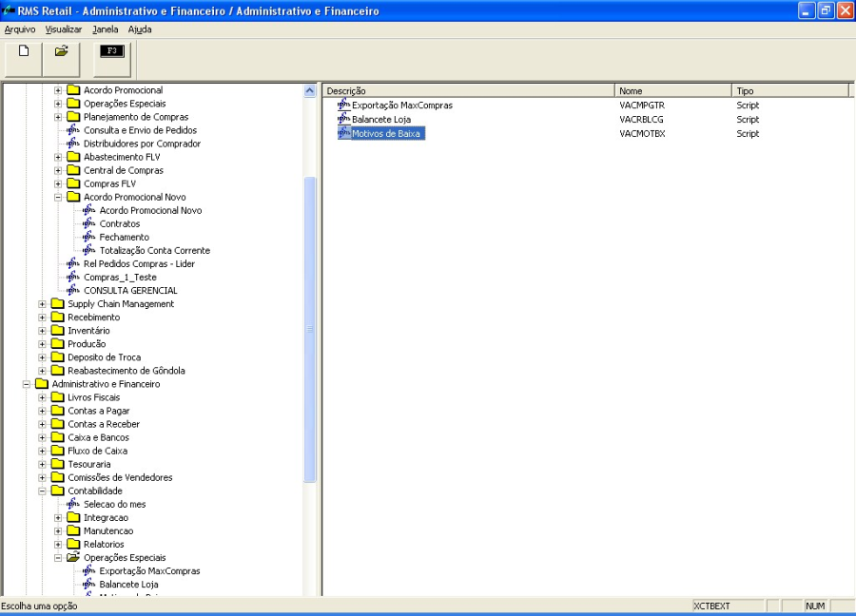Click VACMOTBX name cell
Screen dimensions: 856x616
click(x=642, y=134)
